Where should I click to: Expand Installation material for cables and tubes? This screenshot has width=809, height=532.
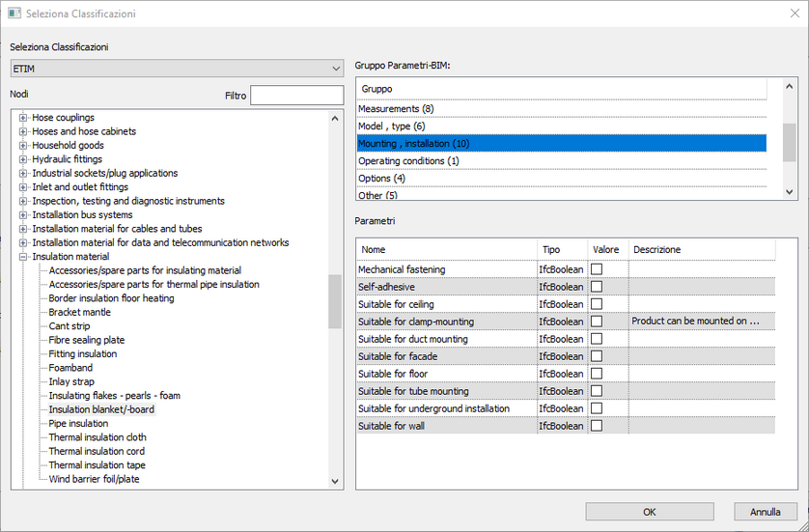(23, 229)
